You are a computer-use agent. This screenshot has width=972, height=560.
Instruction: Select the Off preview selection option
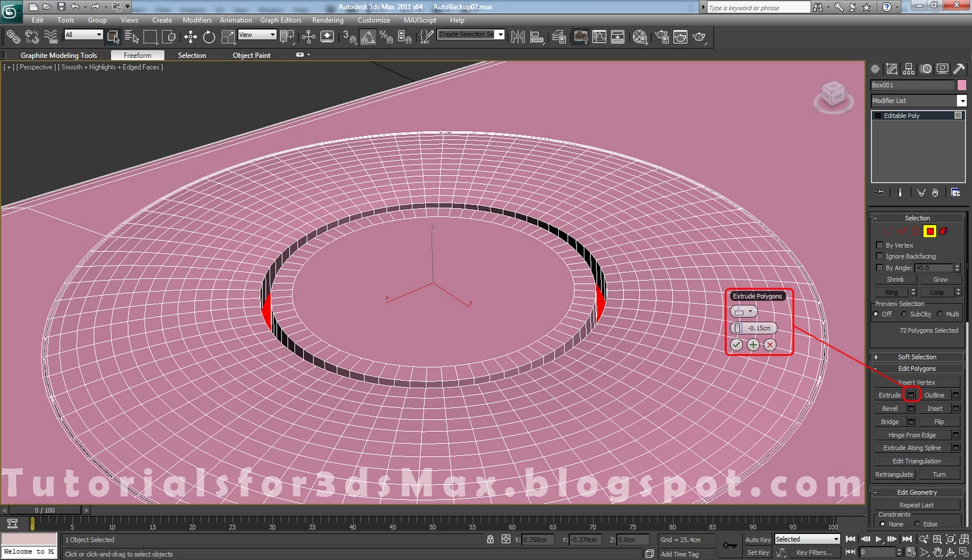click(876, 314)
